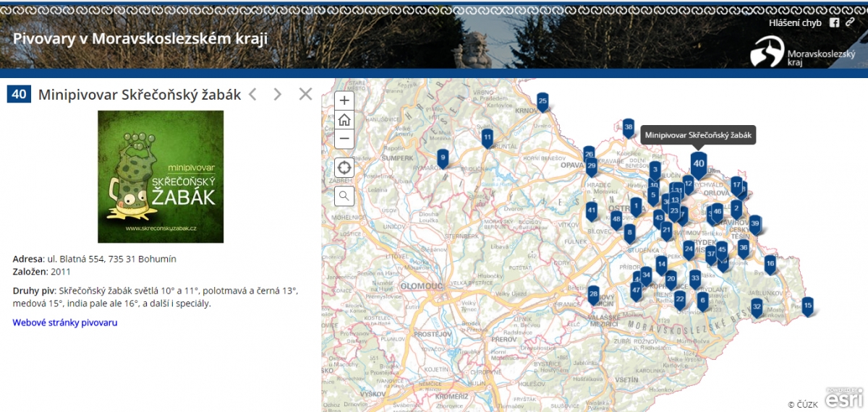
Task: Select map marker number 39
Action: click(755, 224)
